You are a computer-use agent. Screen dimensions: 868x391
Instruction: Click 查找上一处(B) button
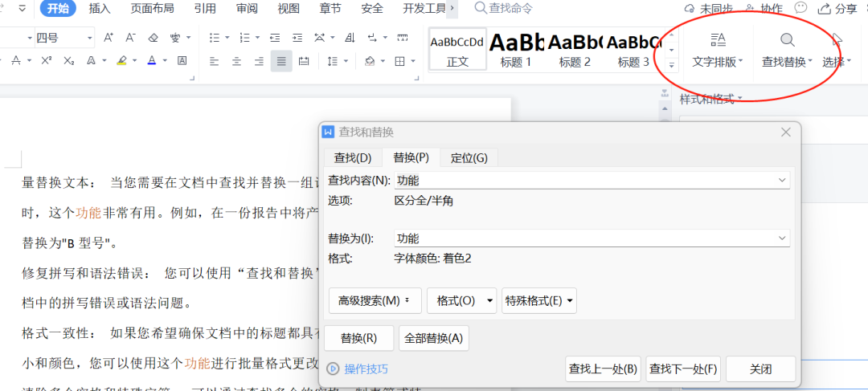[604, 369]
